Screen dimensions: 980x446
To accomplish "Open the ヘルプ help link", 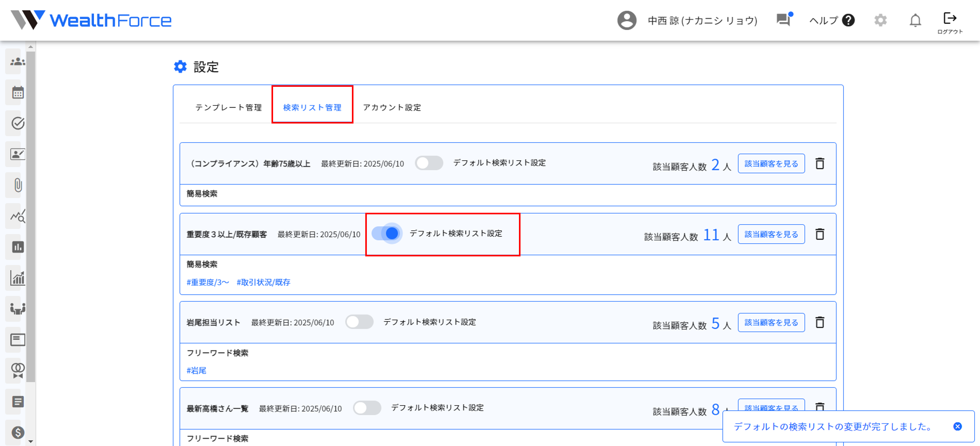I will (832, 20).
